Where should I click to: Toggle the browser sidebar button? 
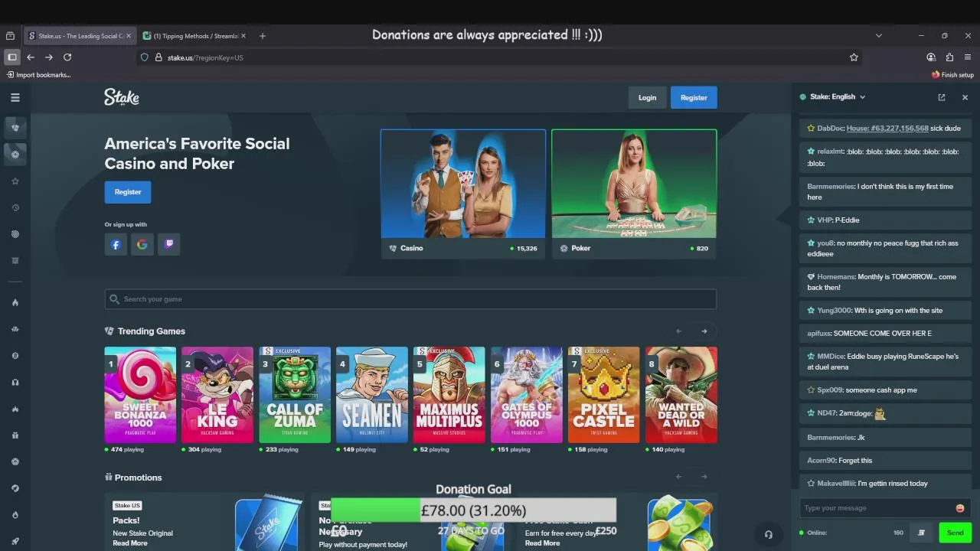12,57
